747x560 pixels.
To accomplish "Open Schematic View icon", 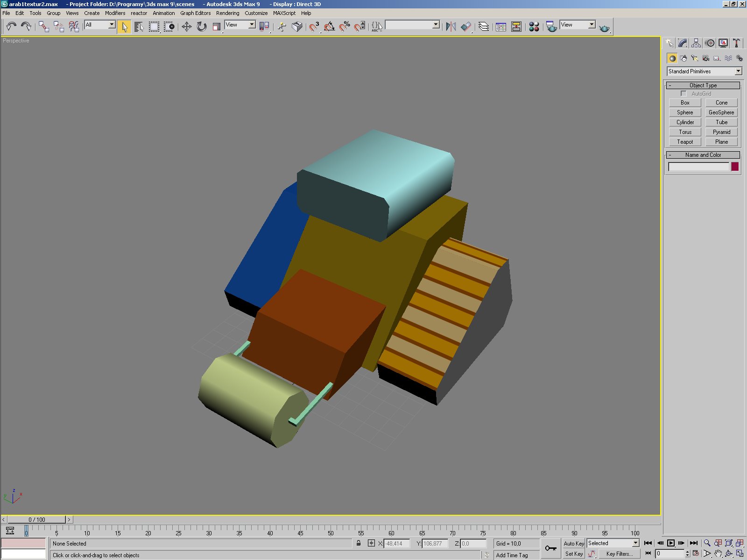I will 516,27.
